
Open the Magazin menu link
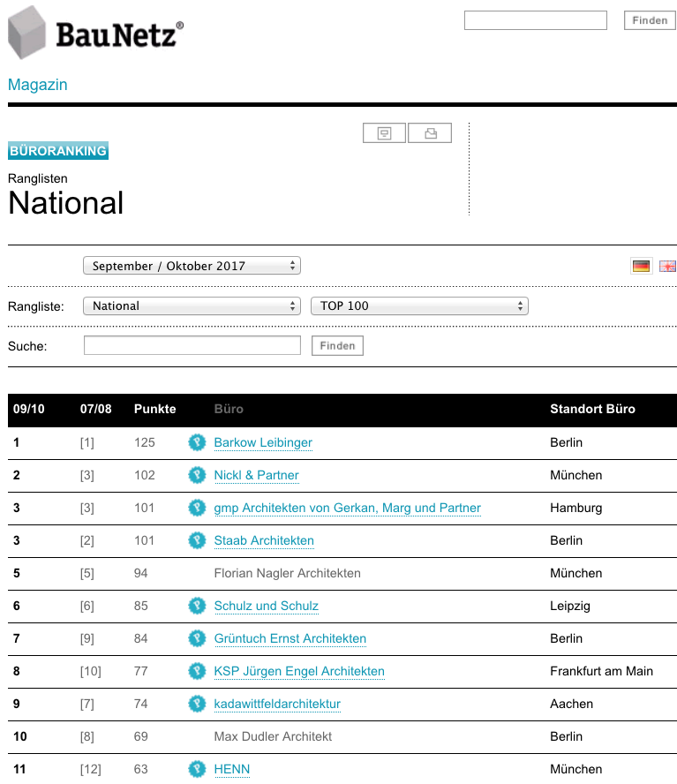(37, 85)
